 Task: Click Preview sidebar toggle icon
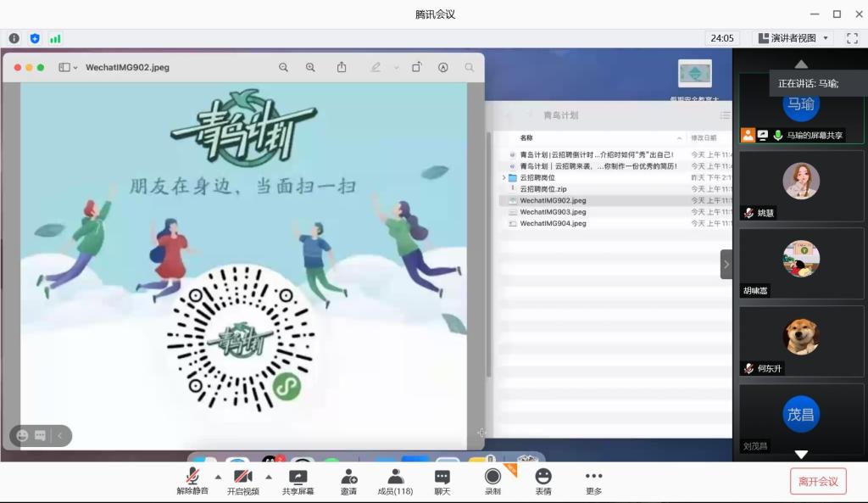pos(64,67)
